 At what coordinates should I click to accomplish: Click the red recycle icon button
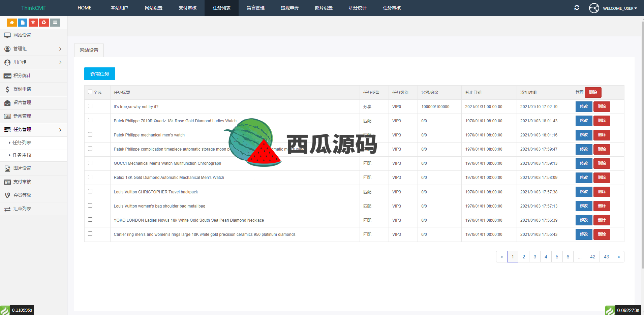coord(44,23)
